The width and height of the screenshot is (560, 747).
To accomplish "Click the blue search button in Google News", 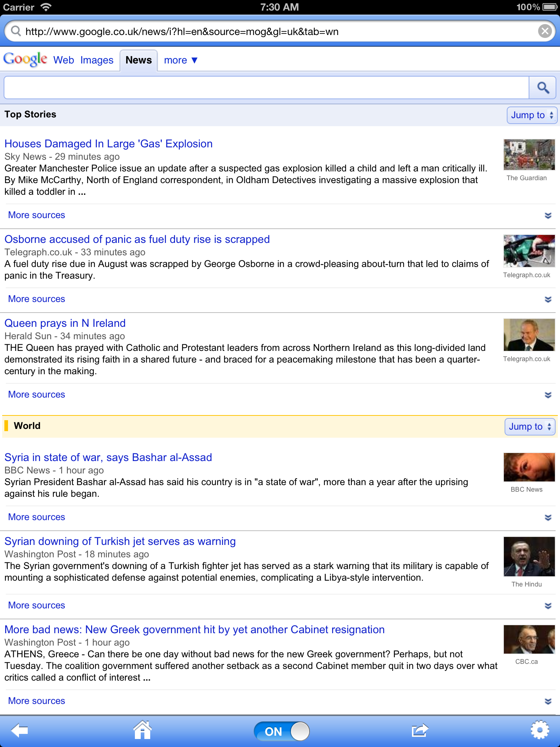I will pos(542,88).
